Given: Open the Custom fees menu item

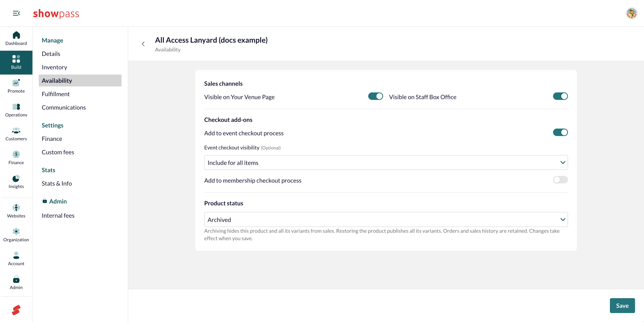Looking at the screenshot, I should pos(80,152).
